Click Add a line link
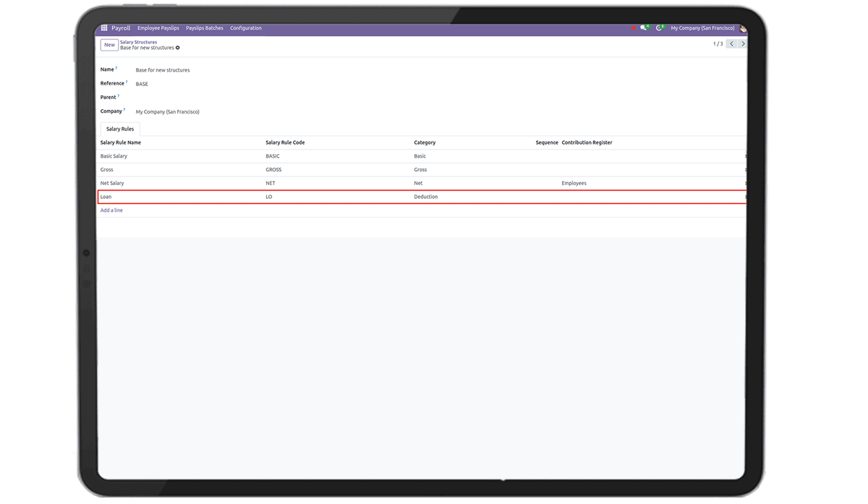The height and width of the screenshot is (504, 868). click(111, 210)
